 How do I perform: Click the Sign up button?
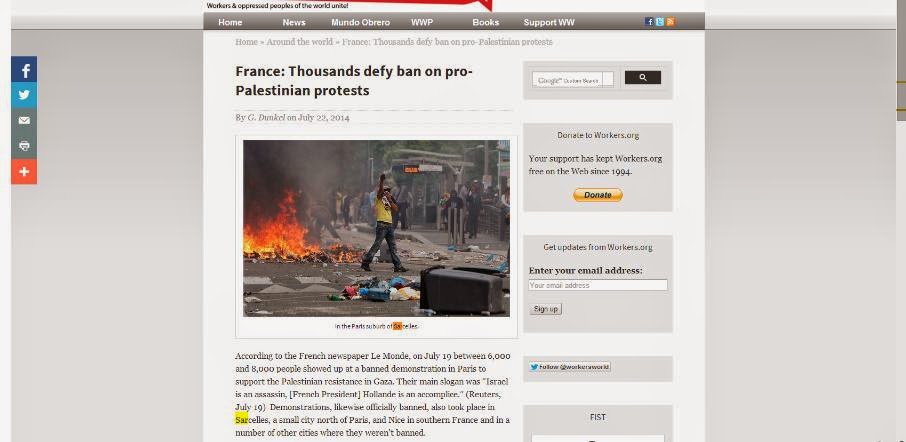[x=545, y=309]
